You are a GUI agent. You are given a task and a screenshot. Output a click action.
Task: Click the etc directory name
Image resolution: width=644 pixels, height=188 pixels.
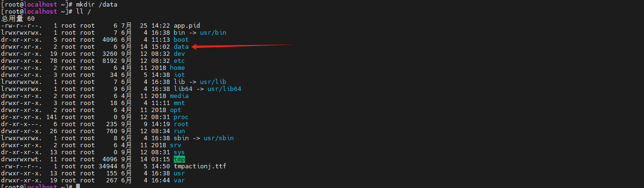click(179, 61)
